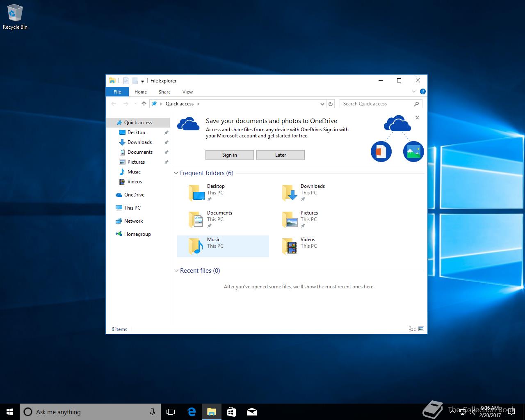Click the Later button
Viewport: 525px width, 420px height.
[281, 155]
